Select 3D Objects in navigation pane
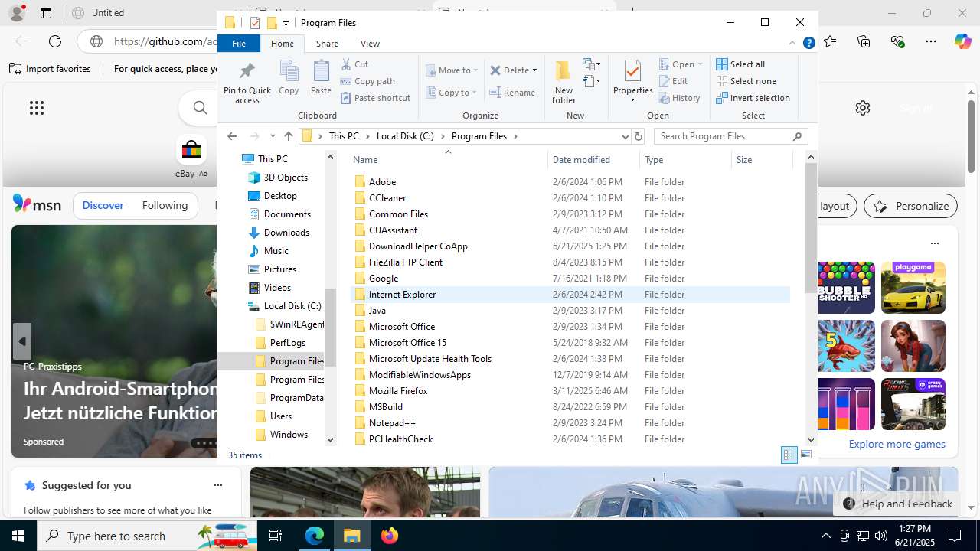This screenshot has height=551, width=980. click(x=286, y=178)
